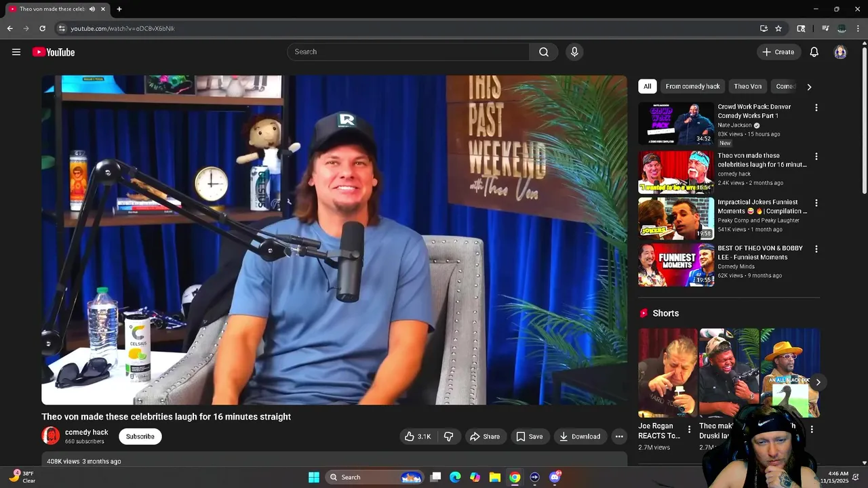
Task: Expand the description showing 408K views
Action: (334, 461)
